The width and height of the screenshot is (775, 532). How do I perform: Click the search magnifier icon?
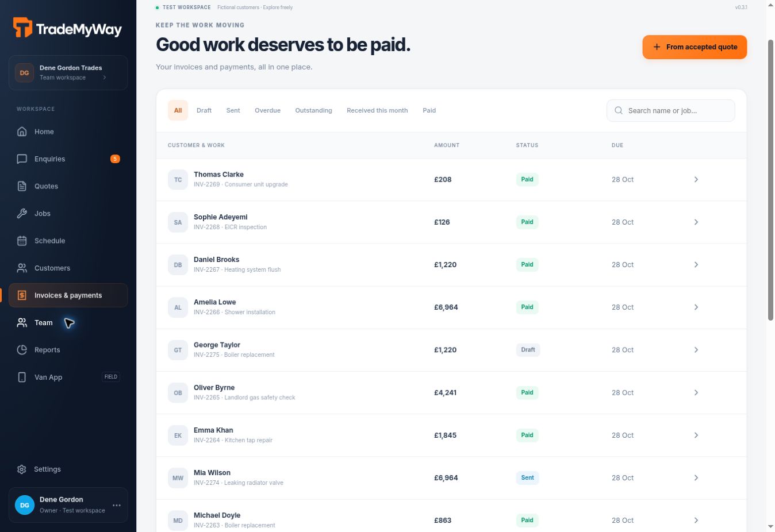pyautogui.click(x=619, y=110)
